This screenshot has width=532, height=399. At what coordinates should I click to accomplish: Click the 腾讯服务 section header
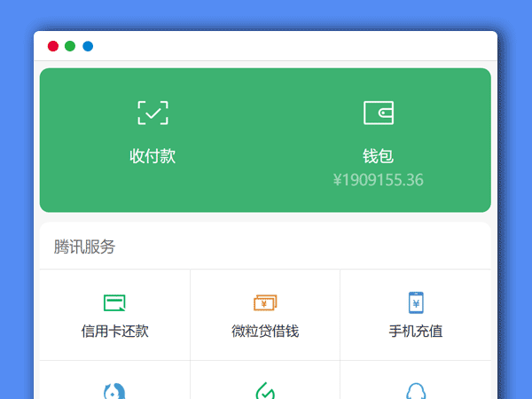tap(84, 247)
